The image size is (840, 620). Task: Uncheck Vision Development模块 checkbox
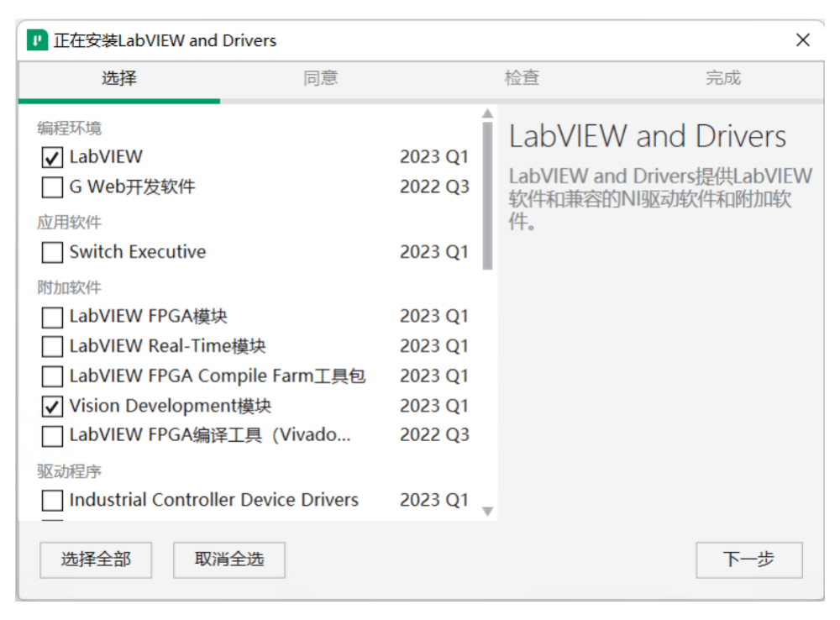tap(52, 407)
